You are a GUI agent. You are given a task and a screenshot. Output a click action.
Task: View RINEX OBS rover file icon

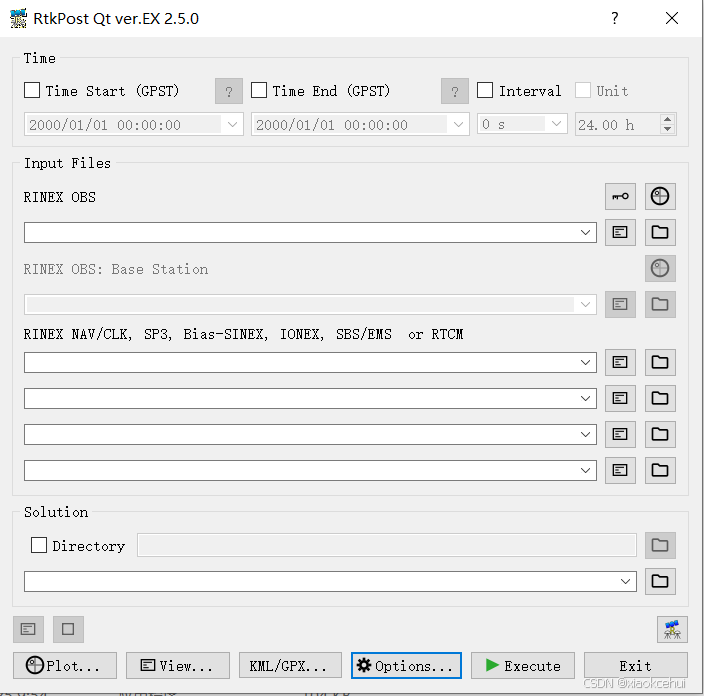click(620, 233)
